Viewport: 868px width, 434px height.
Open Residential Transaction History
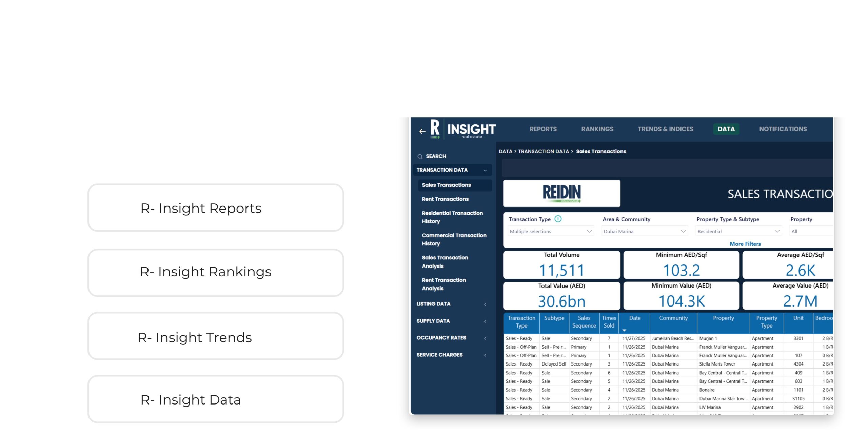452,217
